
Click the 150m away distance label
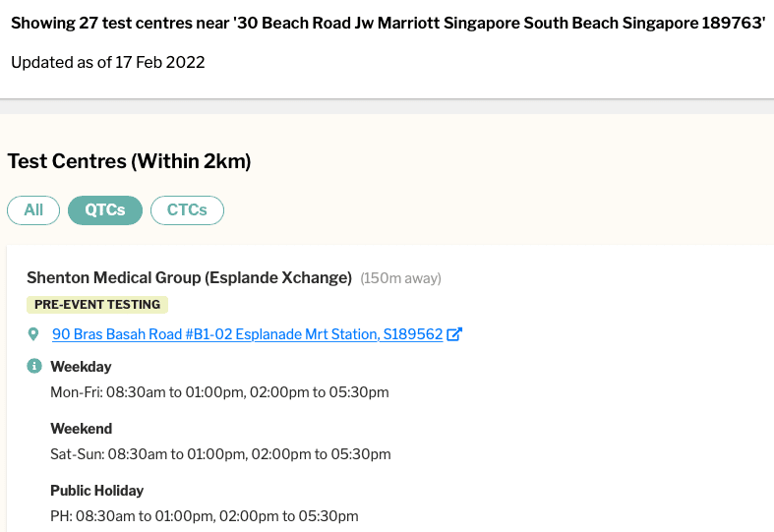pyautogui.click(x=400, y=278)
